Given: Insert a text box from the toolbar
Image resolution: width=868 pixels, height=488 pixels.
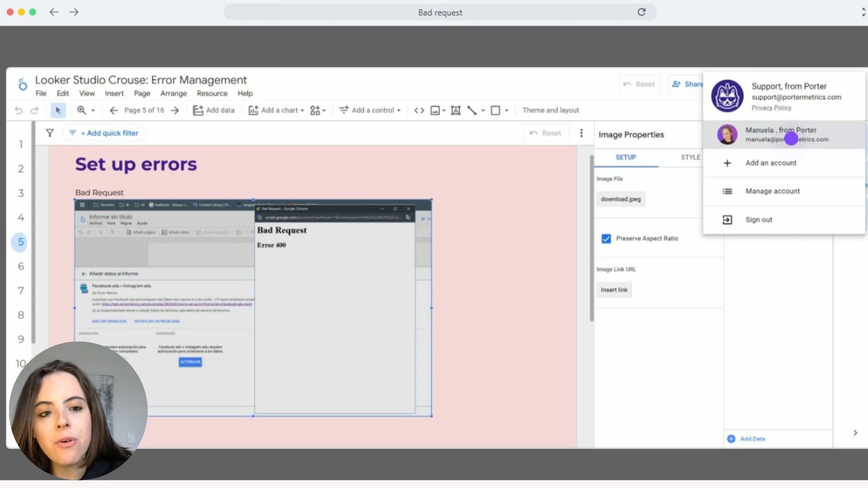Looking at the screenshot, I should pyautogui.click(x=456, y=110).
